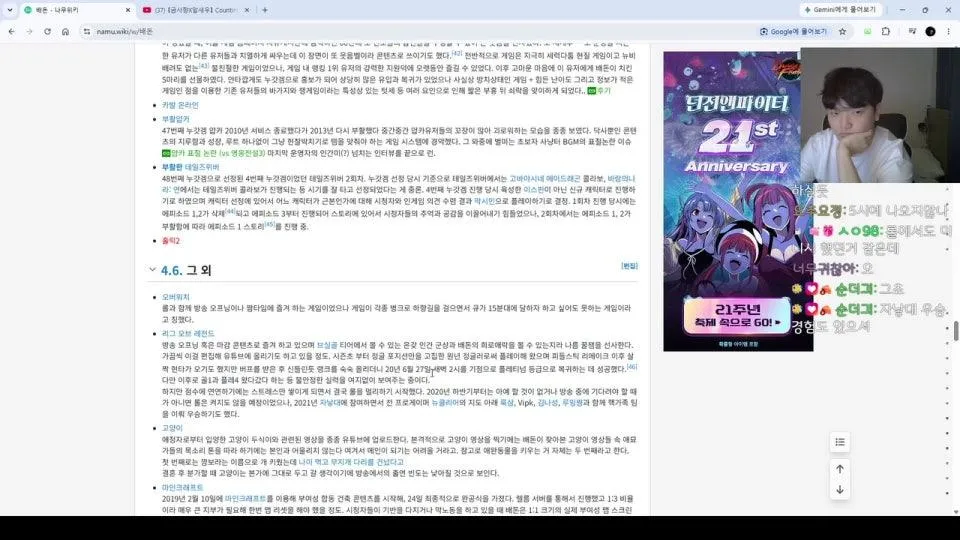Screen dimensions: 960x540
Task: Close the YouTube Countr tab
Action: click(247, 10)
